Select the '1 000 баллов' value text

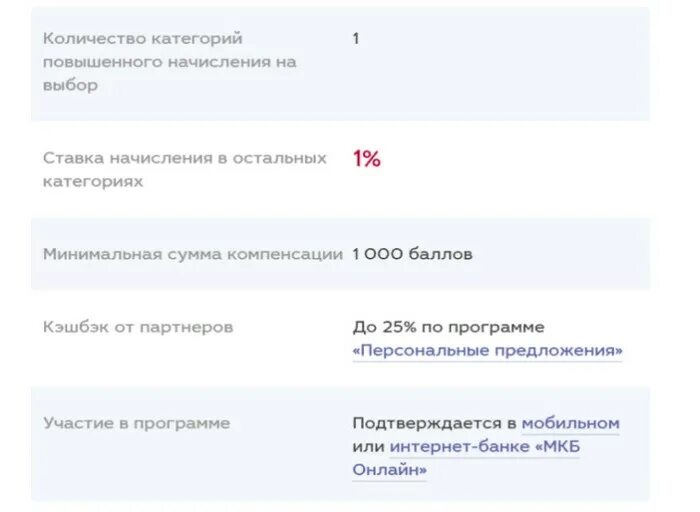[412, 254]
